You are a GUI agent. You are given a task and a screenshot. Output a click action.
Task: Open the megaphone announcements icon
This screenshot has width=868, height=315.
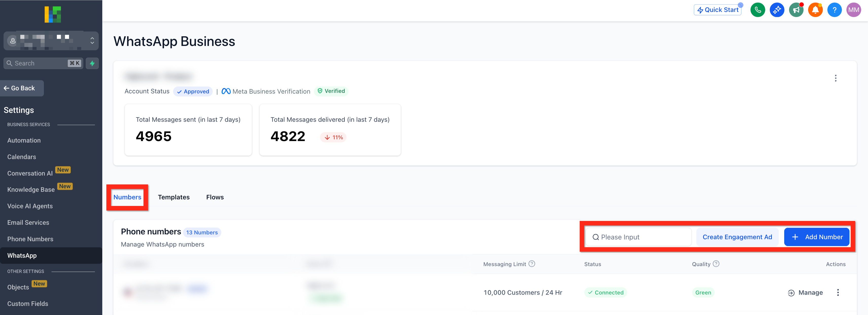click(x=796, y=10)
